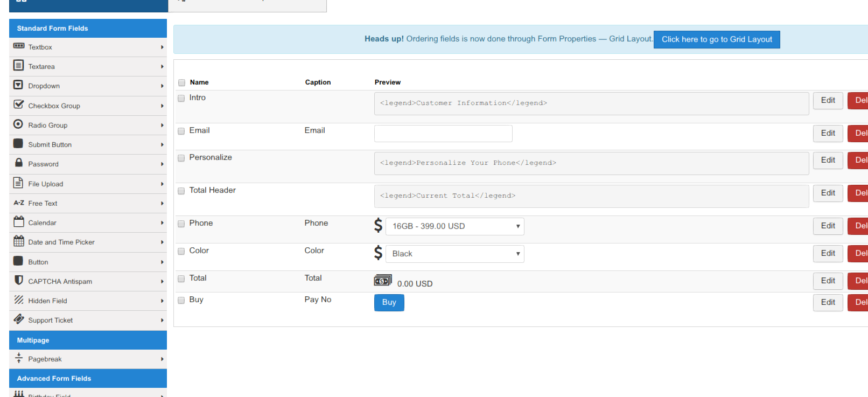Choose Date and Time Picker in sidebar

pyautogui.click(x=61, y=242)
